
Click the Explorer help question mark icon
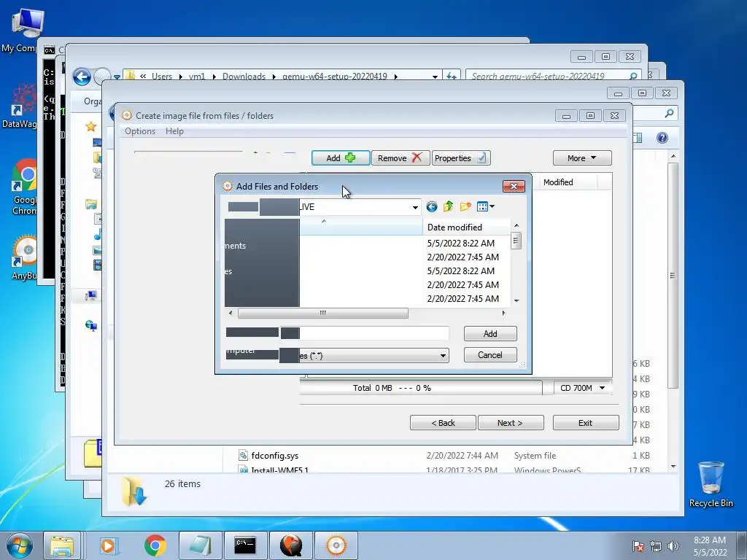point(662,138)
